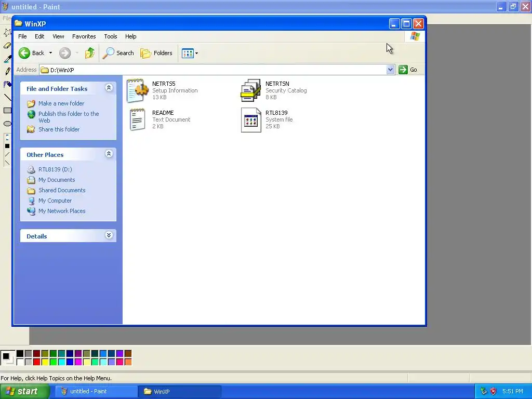Click Publish this folder to the Web

[x=69, y=117]
